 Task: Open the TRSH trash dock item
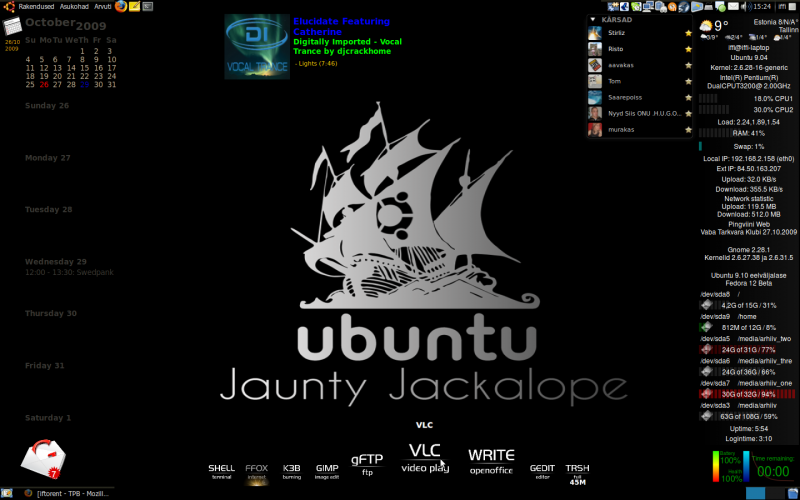coord(577,474)
